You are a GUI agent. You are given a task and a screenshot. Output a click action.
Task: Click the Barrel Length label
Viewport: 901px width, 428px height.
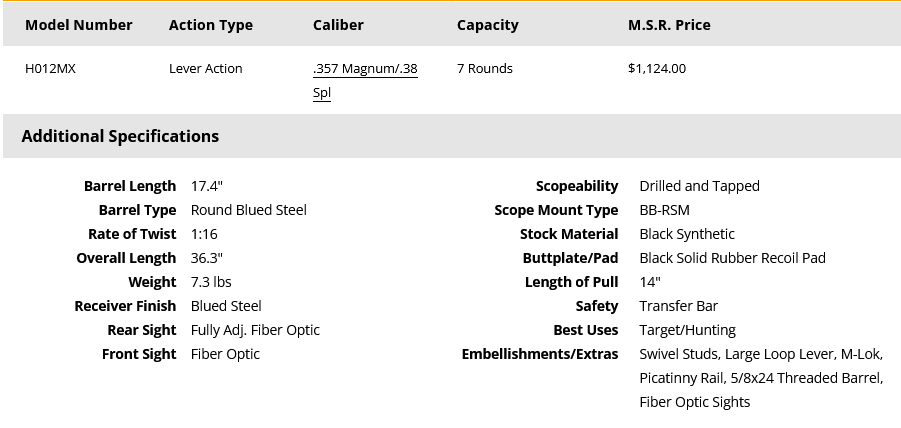tap(130, 186)
